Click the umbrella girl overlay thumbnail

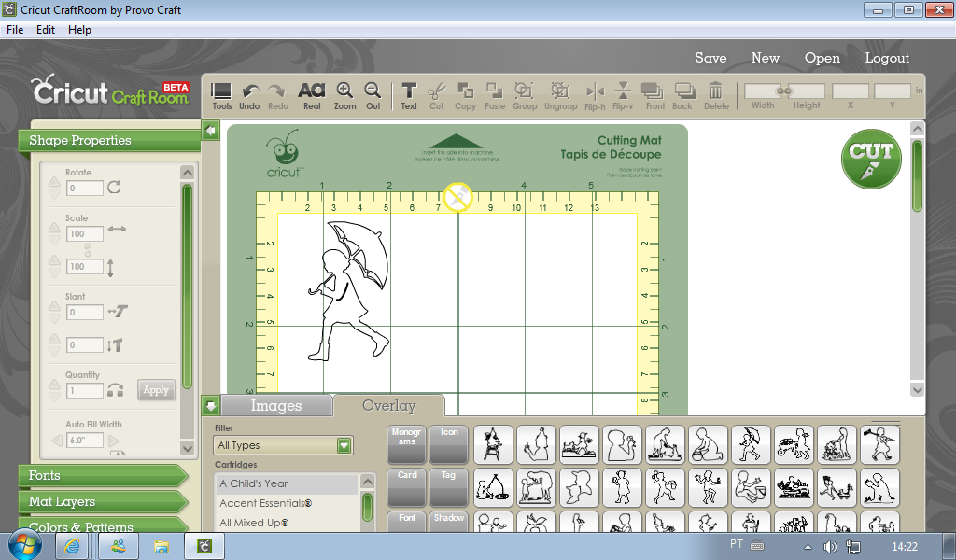[752, 444]
